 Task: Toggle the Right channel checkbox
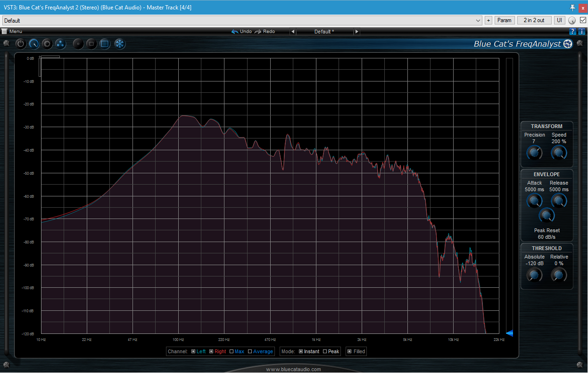tap(211, 351)
